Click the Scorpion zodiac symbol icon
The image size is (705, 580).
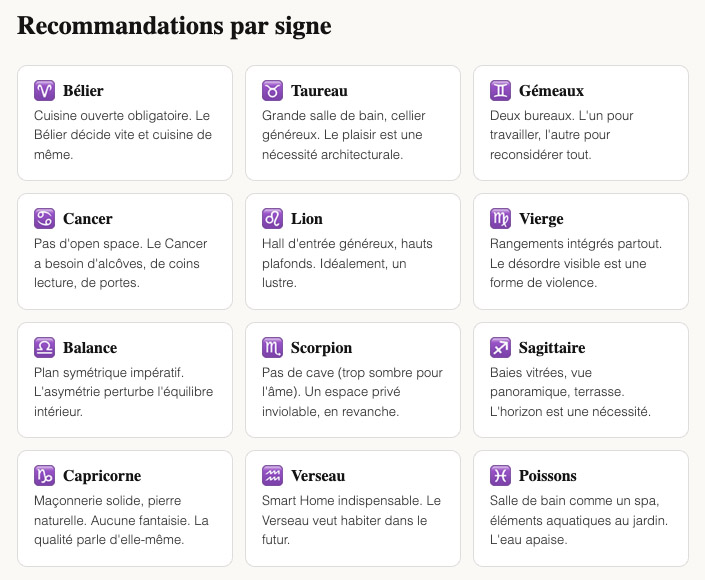click(x=272, y=348)
